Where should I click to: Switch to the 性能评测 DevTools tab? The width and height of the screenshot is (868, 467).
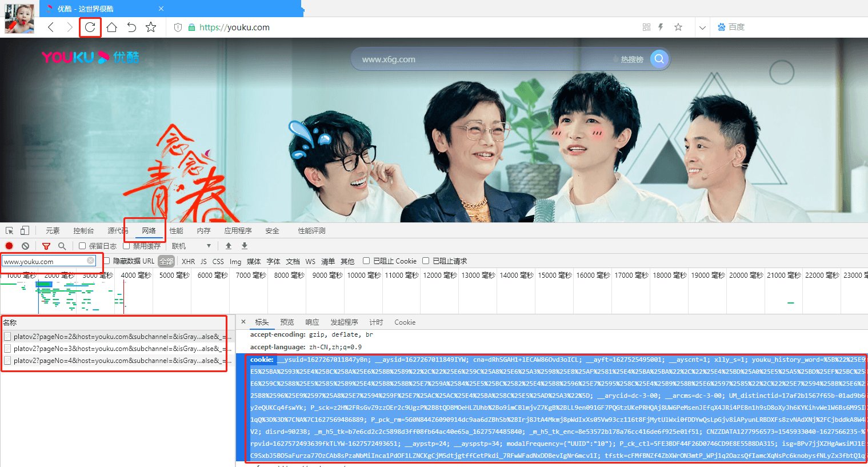[312, 231]
